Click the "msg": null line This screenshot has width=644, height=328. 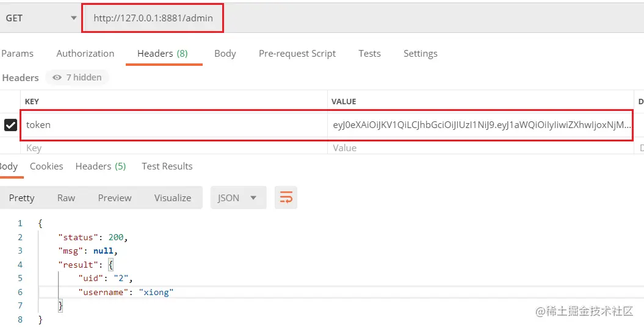[88, 251]
